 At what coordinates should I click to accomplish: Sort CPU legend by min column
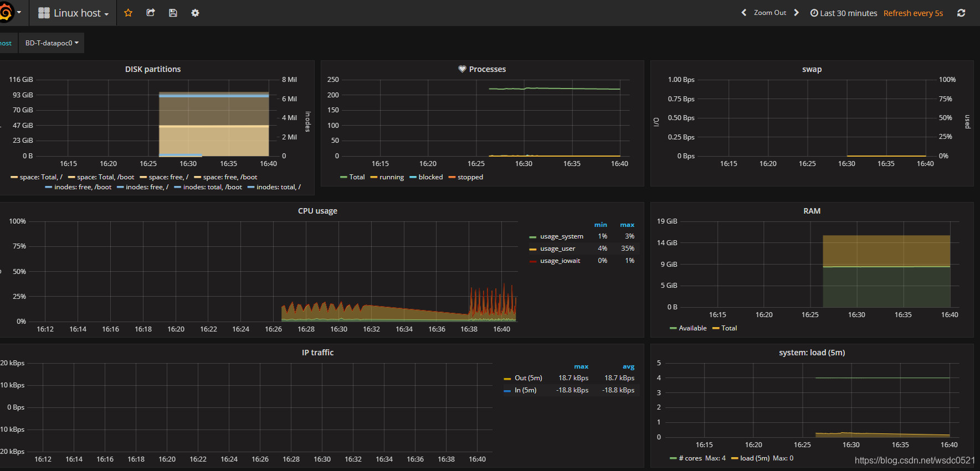pyautogui.click(x=601, y=225)
